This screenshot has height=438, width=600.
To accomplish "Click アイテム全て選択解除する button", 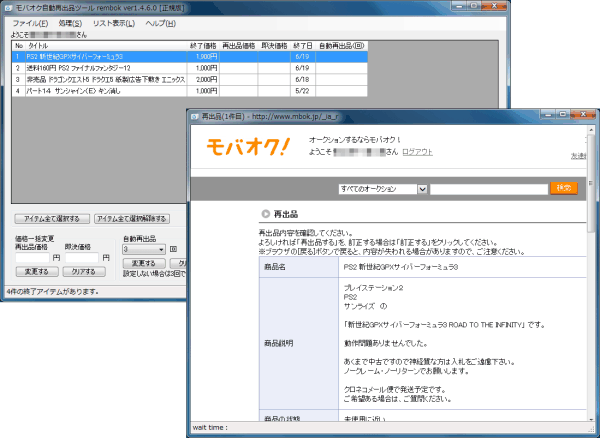I will click(x=132, y=219).
